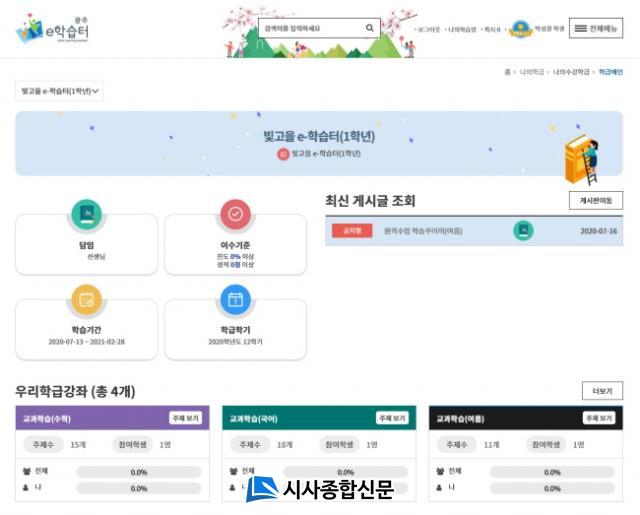This screenshot has height=515, width=640.
Task: Click the green icon in the notice row
Action: coord(523,231)
